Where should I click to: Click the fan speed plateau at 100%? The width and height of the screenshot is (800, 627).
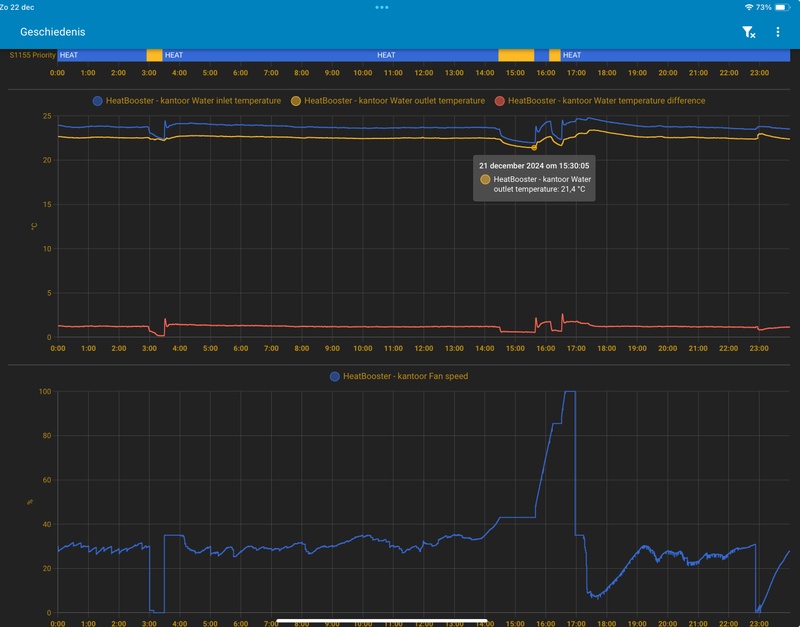pos(570,392)
